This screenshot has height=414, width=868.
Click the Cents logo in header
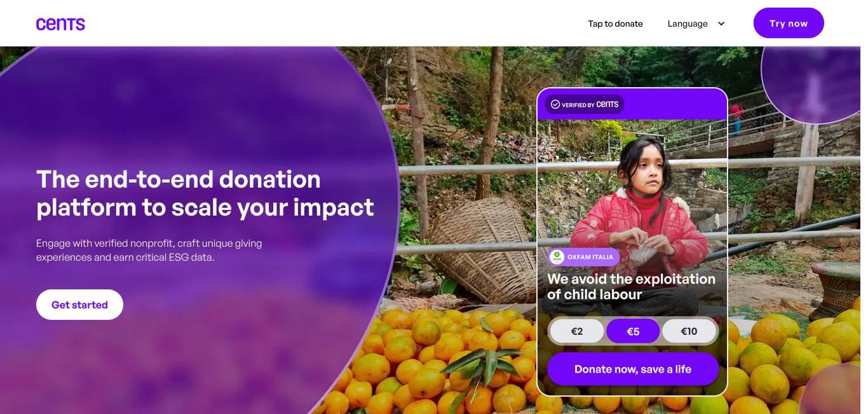pos(60,24)
